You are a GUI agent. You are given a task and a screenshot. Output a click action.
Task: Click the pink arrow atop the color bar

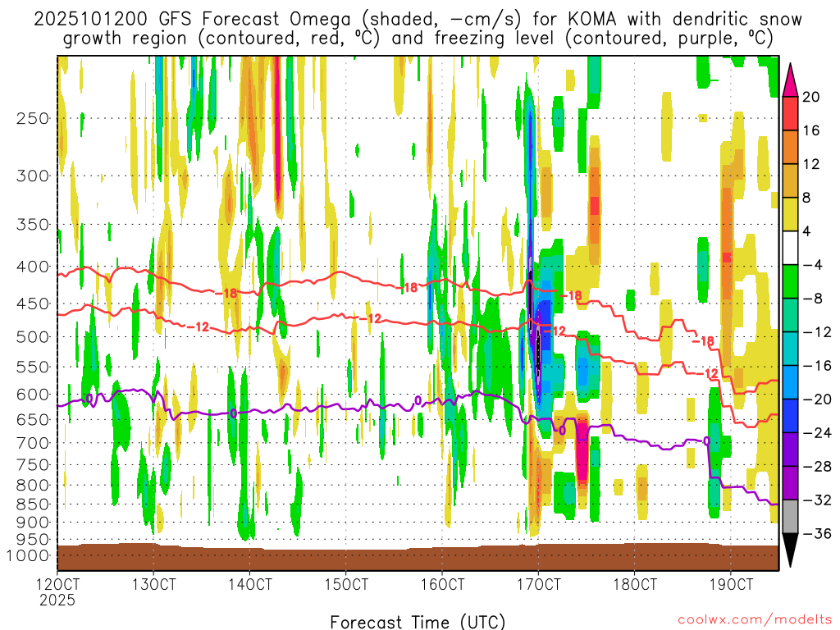pyautogui.click(x=791, y=79)
